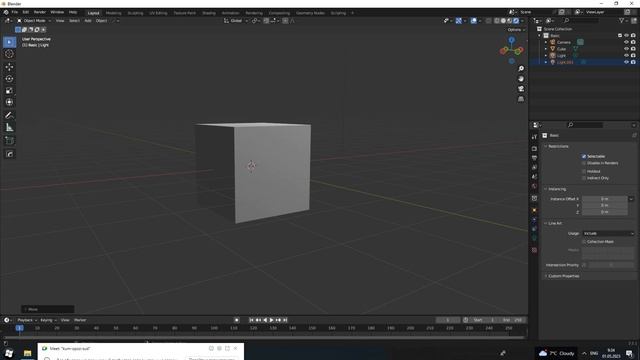The width and height of the screenshot is (640, 360).
Task: Open the Render menu
Action: pyautogui.click(x=40, y=12)
